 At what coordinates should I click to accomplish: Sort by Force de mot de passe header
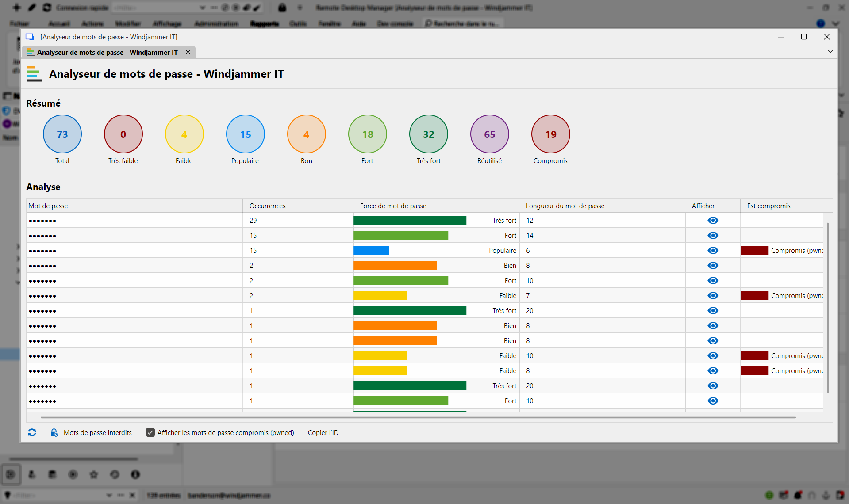393,206
